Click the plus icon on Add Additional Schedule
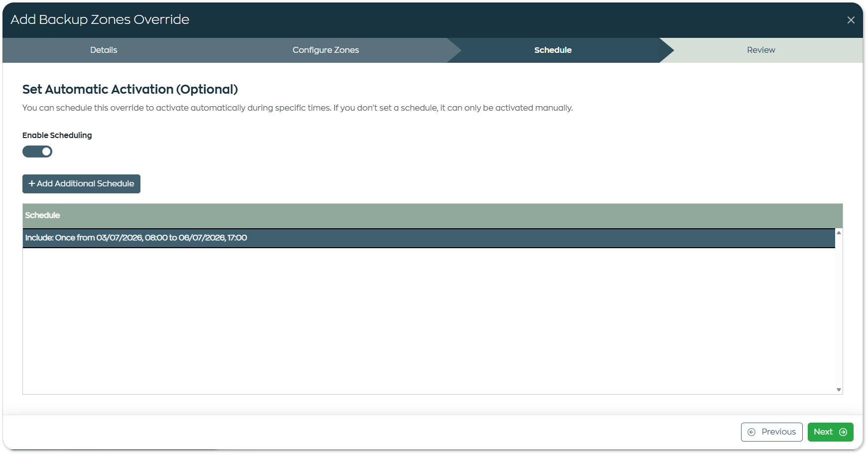868x455 pixels. (x=32, y=183)
